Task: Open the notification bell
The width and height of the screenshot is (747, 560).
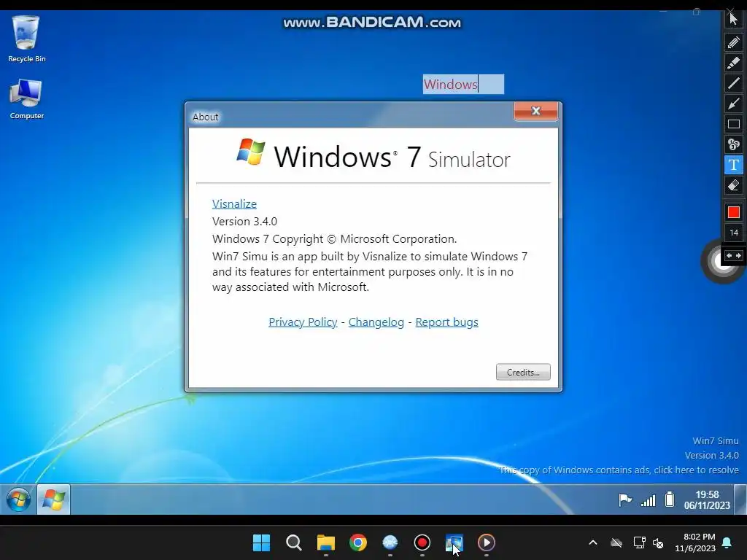Action: tap(727, 542)
